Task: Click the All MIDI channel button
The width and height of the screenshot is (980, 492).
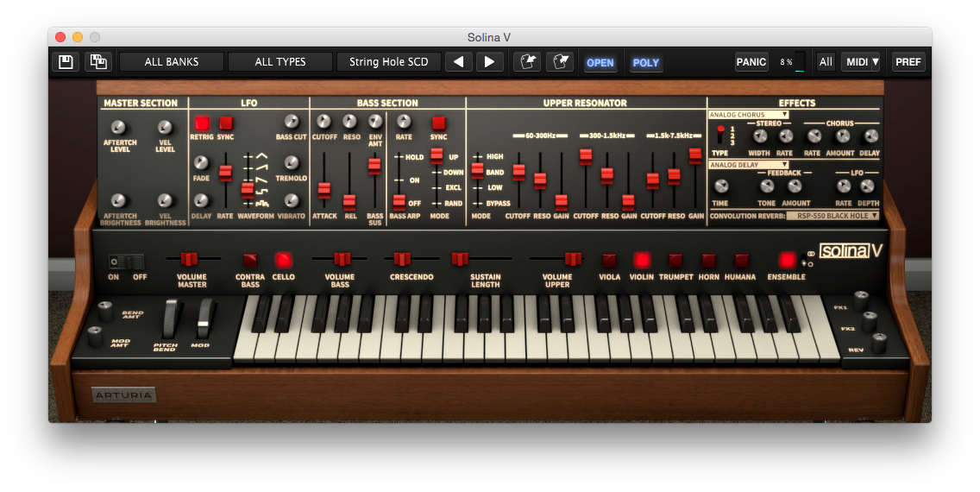Action: coord(826,62)
